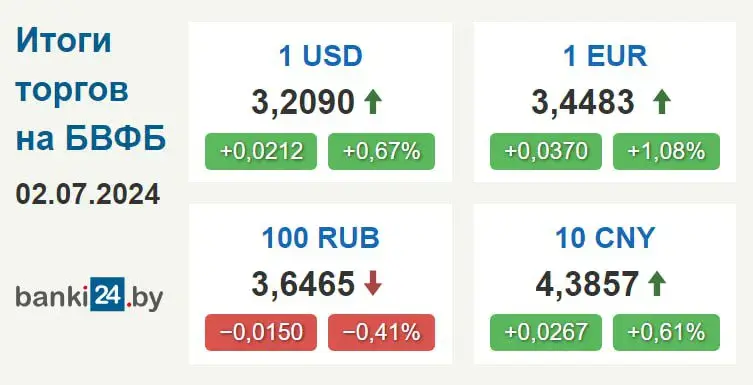This screenshot has height=385, width=753.
Task: Select the 1 EUR heading
Action: (x=605, y=56)
